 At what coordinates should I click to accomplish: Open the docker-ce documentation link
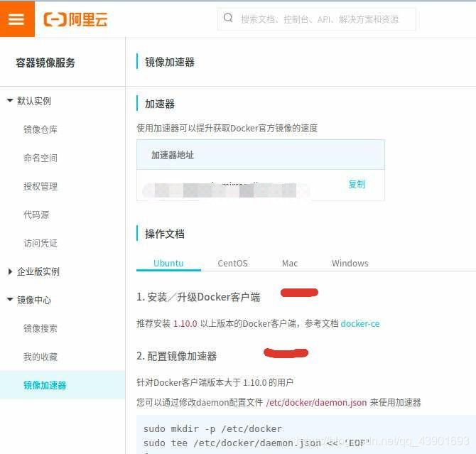tap(360, 324)
